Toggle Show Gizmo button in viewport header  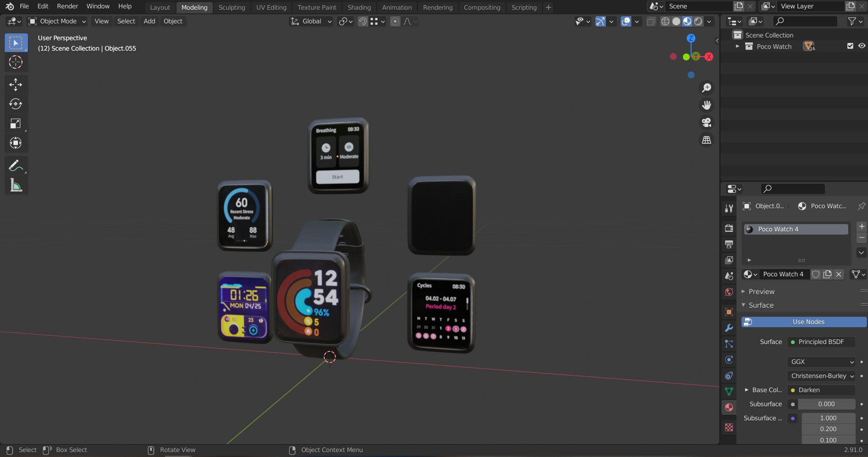point(600,21)
